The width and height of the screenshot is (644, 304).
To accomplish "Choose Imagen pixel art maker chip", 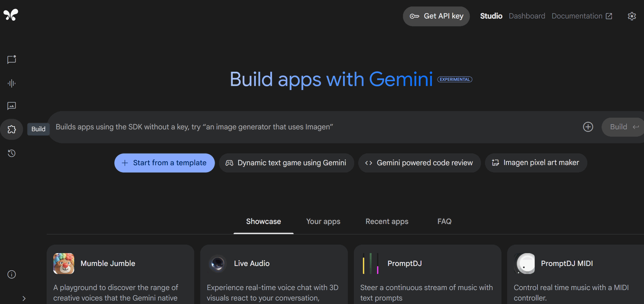I will (536, 163).
